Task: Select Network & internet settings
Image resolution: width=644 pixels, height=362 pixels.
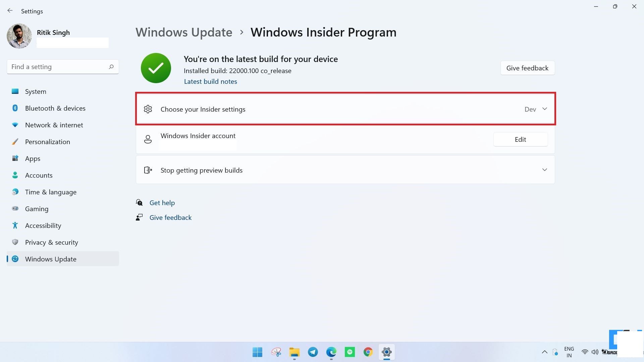Action: coord(54,125)
